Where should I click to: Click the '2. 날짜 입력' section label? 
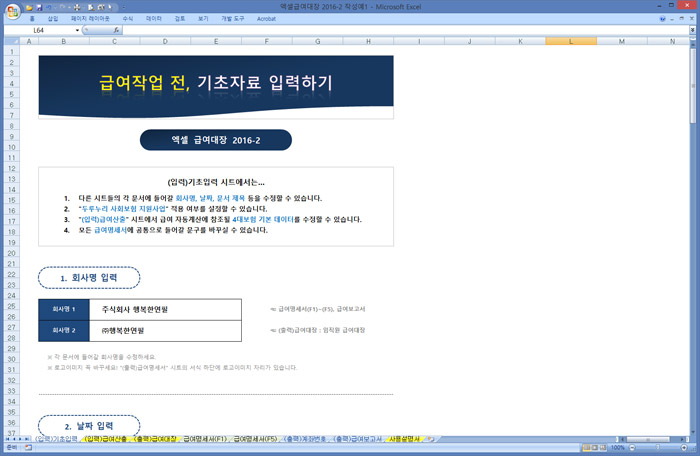(x=89, y=426)
